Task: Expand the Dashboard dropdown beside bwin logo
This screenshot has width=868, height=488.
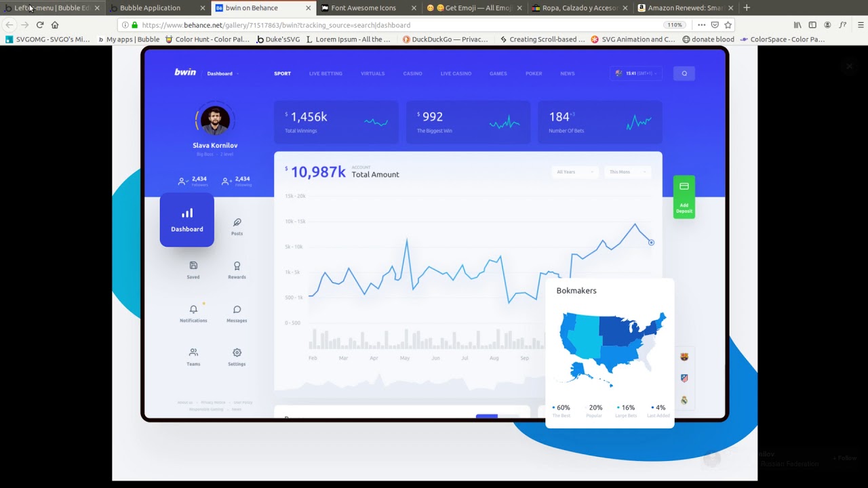Action: [x=223, y=73]
